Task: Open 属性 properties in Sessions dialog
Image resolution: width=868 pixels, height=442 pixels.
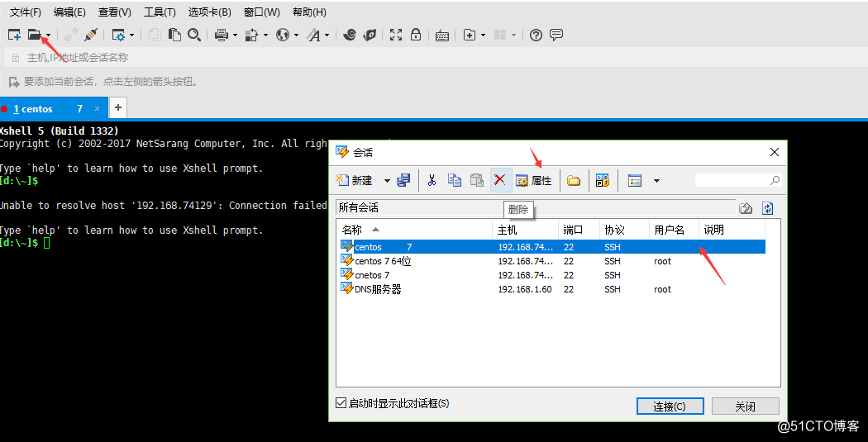Action: pos(534,180)
